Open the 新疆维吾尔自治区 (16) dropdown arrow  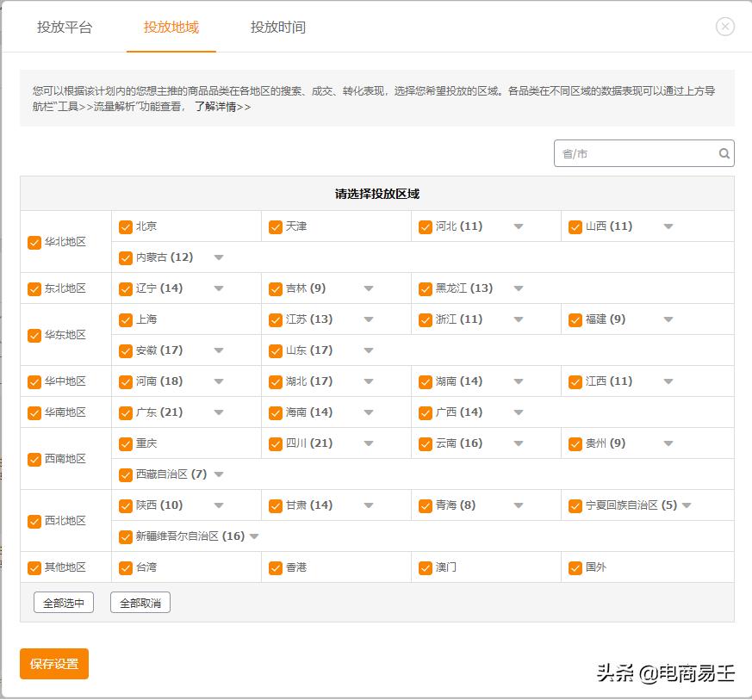(254, 536)
